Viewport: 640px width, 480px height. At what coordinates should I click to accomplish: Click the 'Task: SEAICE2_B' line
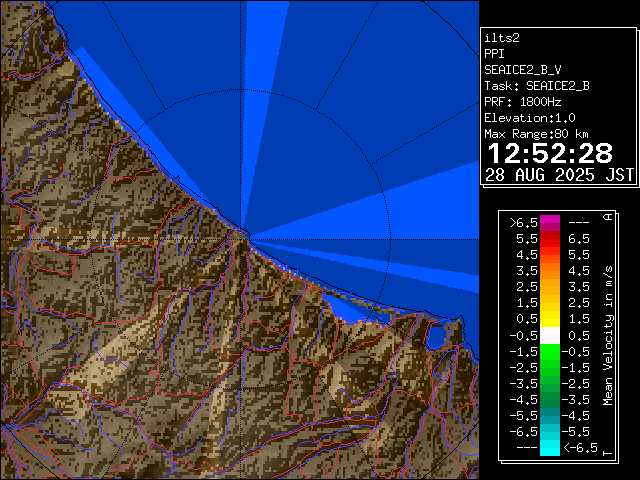point(536,85)
